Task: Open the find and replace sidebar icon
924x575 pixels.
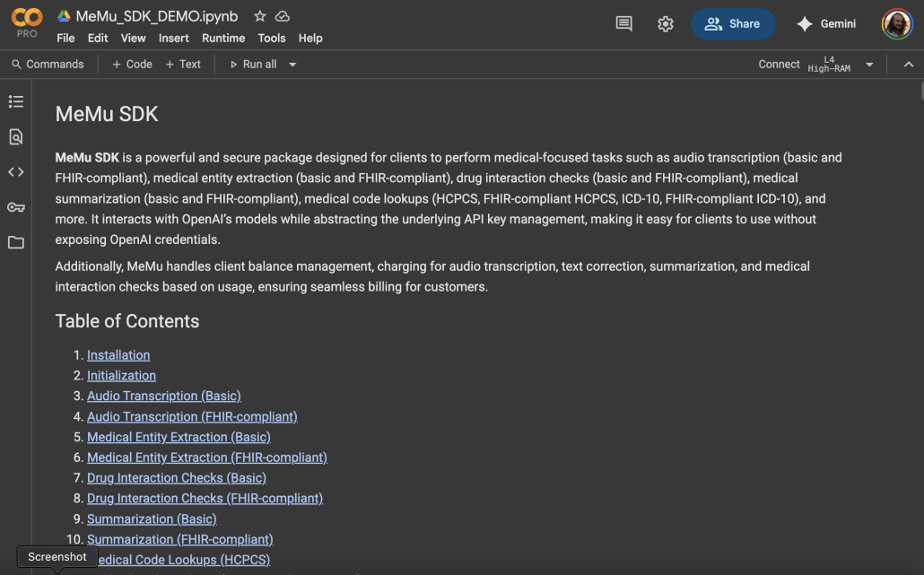Action: [x=15, y=137]
